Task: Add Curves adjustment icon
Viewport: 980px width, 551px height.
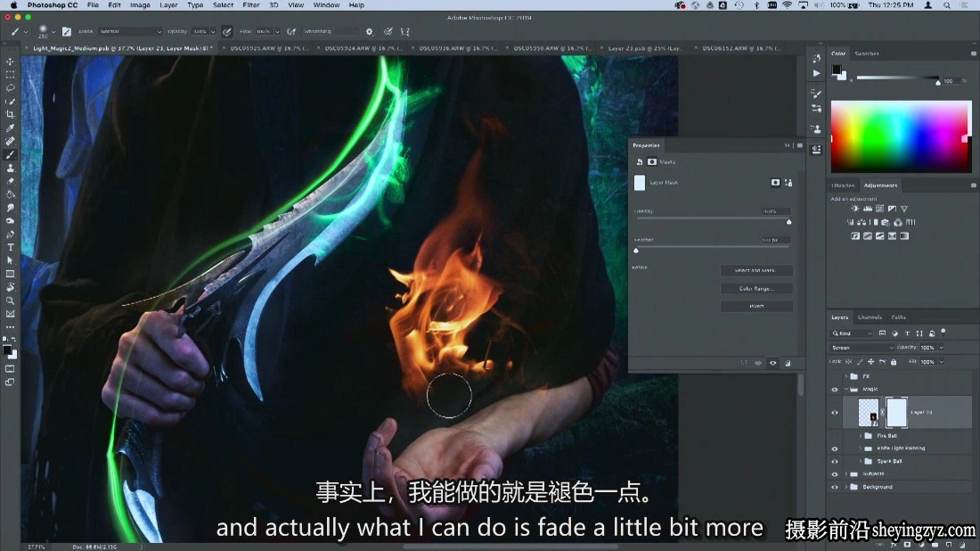Action: tap(880, 209)
